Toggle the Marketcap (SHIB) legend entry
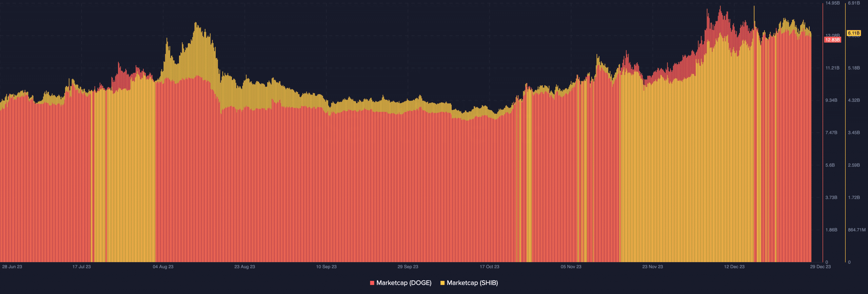868x294 pixels. tap(469, 283)
